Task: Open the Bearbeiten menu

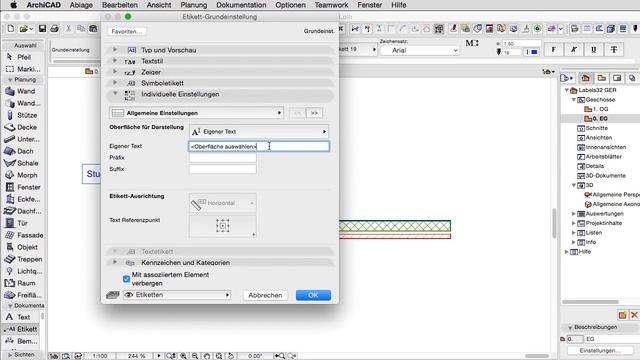Action: [120, 5]
